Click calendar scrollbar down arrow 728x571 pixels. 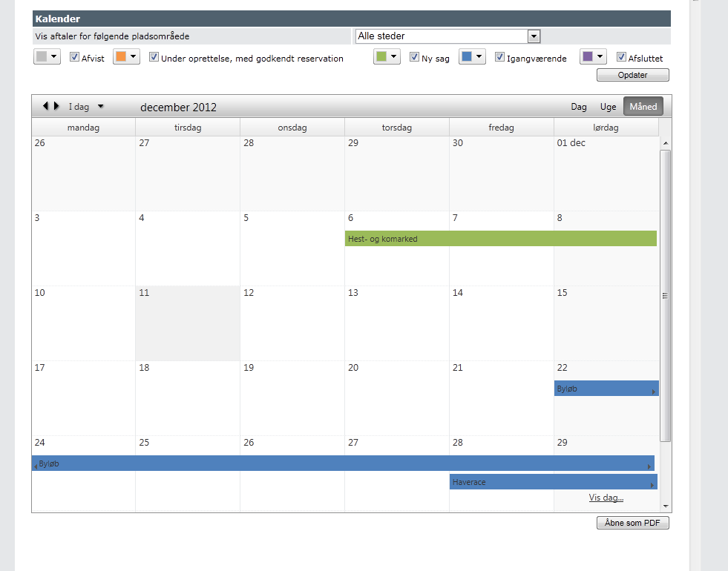coord(666,506)
